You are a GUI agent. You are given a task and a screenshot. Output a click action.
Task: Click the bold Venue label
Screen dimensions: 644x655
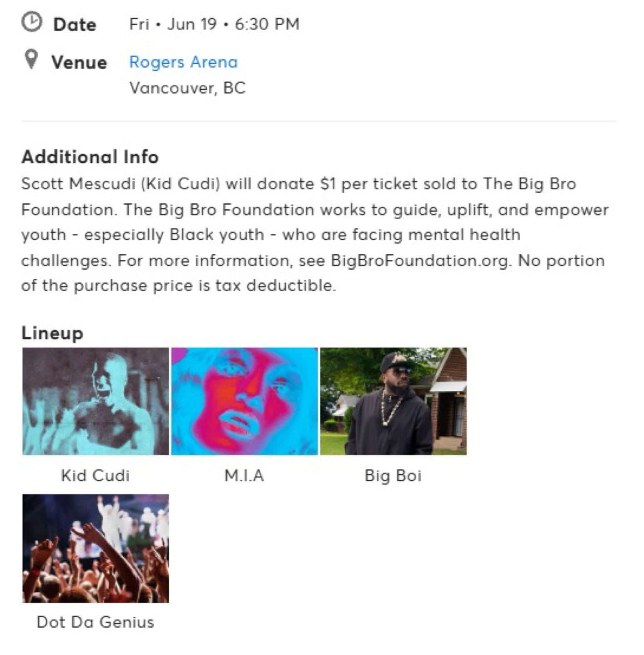79,62
